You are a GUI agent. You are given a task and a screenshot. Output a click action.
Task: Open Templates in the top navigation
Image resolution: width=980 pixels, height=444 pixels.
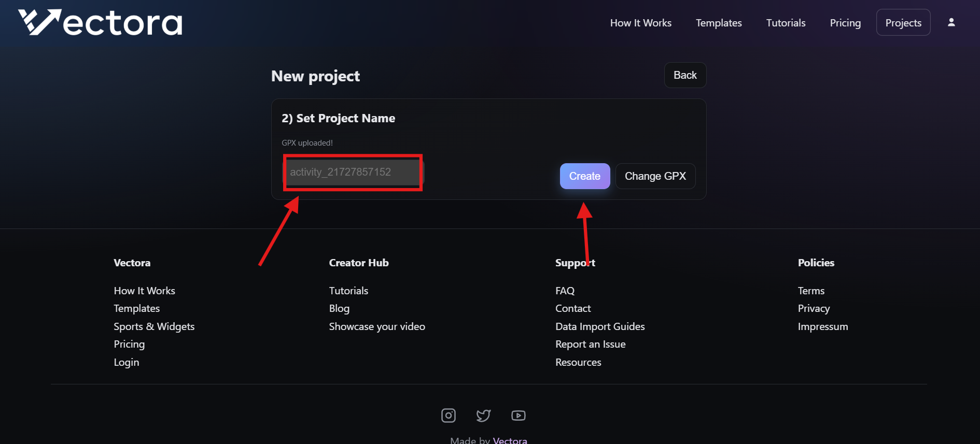[719, 23]
